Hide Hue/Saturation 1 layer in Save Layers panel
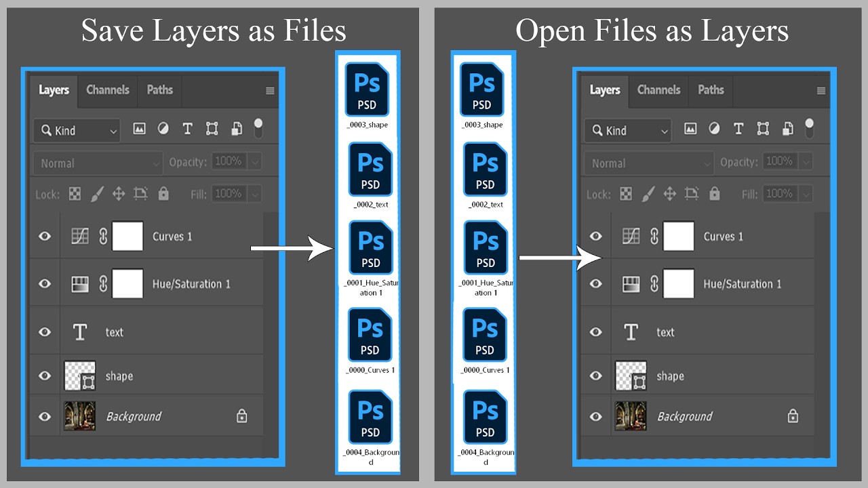Image resolution: width=868 pixels, height=488 pixels. [x=45, y=284]
